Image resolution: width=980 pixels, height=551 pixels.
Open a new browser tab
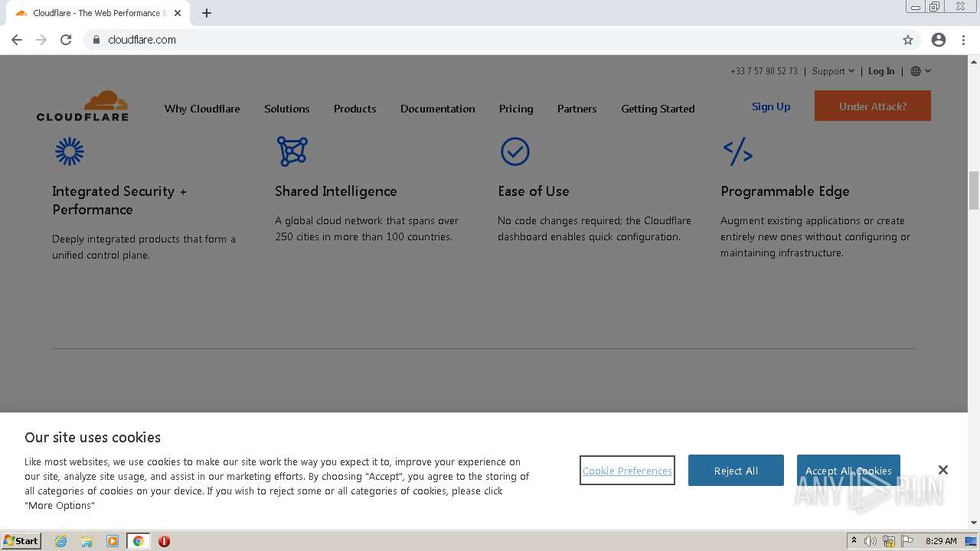pyautogui.click(x=207, y=13)
